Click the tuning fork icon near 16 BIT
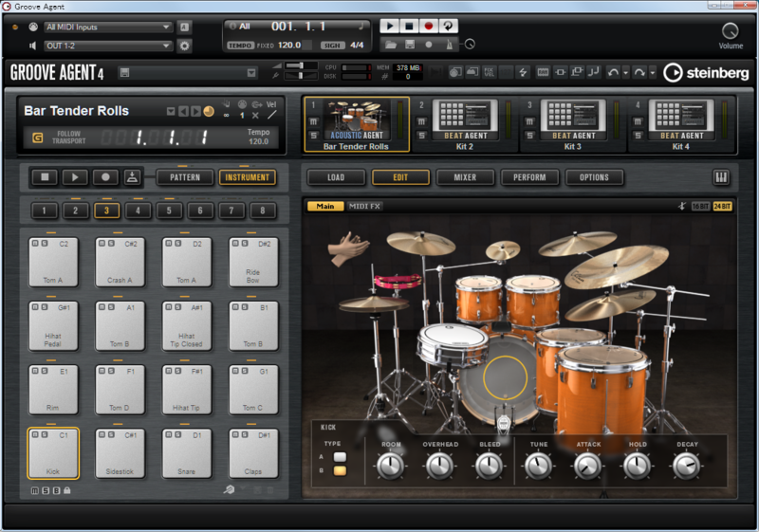This screenshot has height=532, width=759. point(682,207)
